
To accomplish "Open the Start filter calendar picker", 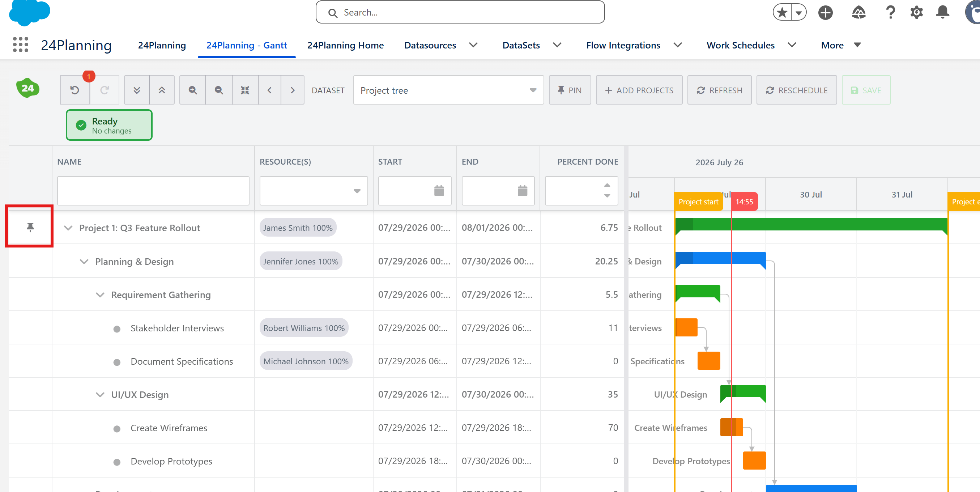I will 439,191.
